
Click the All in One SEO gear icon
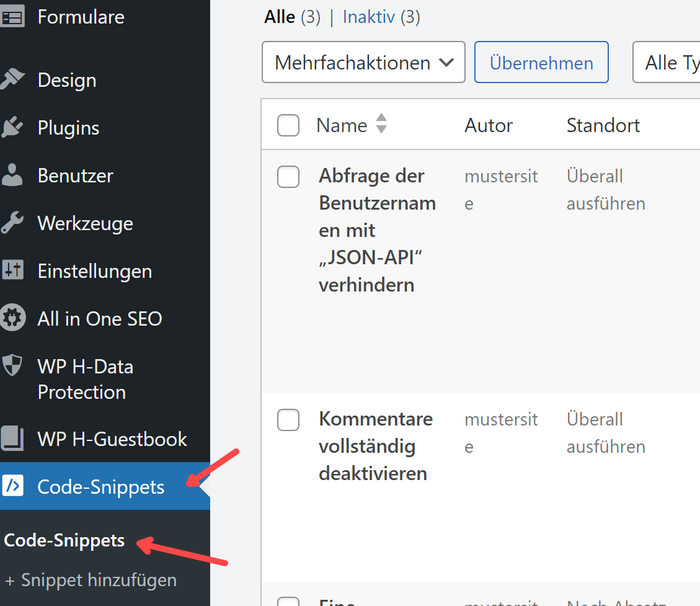pyautogui.click(x=12, y=319)
